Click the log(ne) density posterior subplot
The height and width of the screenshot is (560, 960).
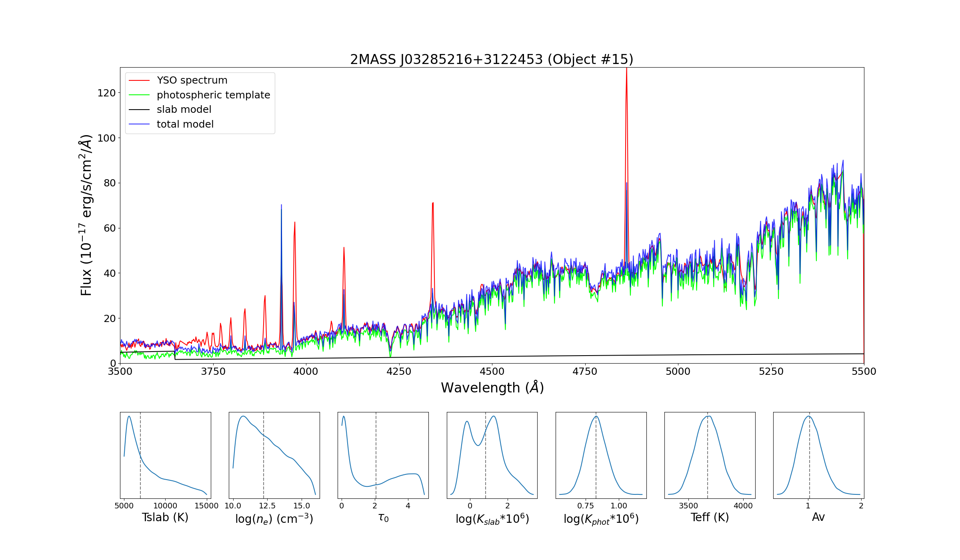[x=274, y=455]
